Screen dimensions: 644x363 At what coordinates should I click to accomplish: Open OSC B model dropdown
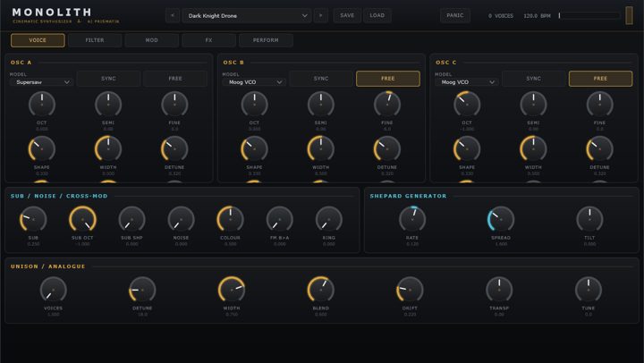(254, 82)
